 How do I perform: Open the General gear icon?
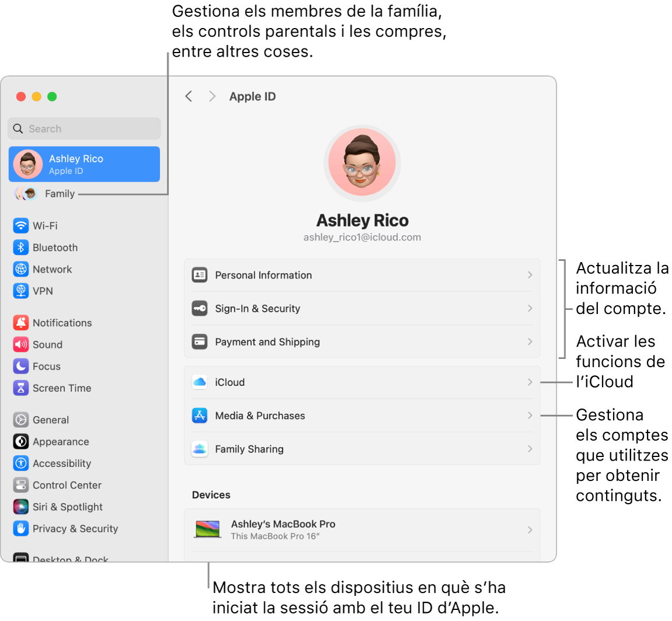20,420
